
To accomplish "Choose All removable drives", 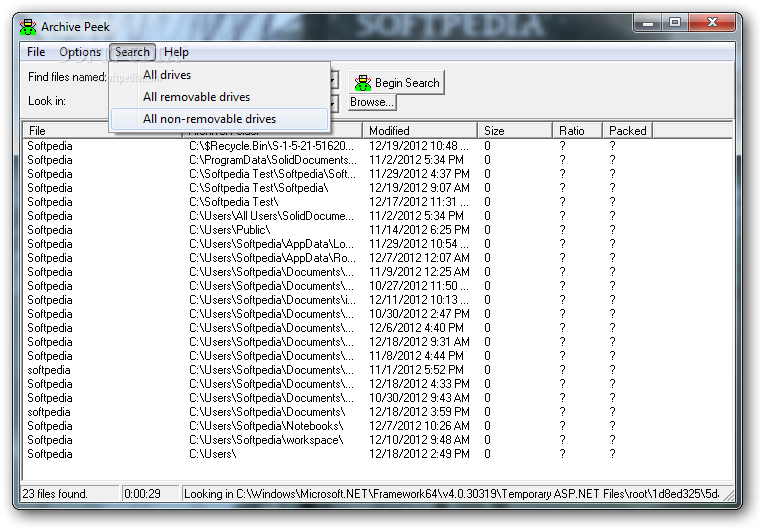I will pos(219,97).
